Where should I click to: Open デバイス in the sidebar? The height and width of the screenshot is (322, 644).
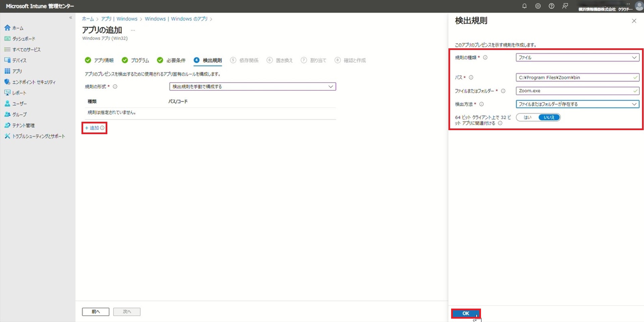click(x=19, y=60)
